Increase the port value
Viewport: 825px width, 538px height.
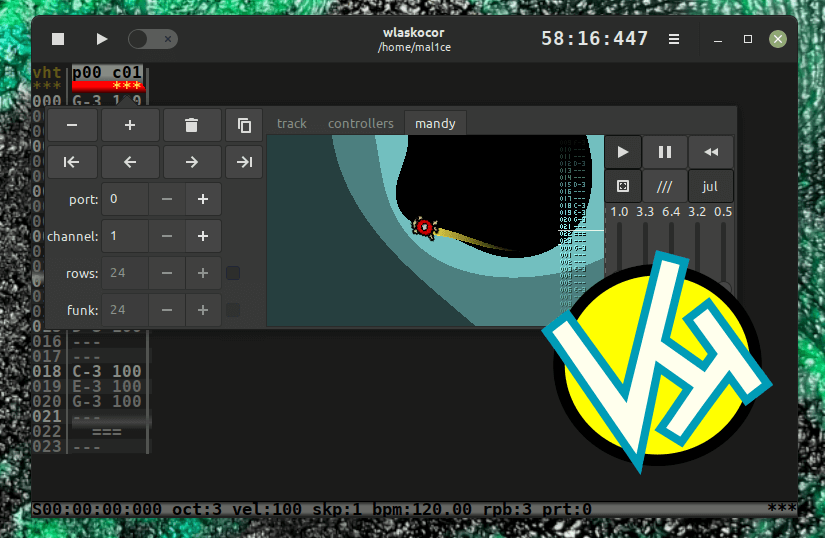click(x=203, y=199)
